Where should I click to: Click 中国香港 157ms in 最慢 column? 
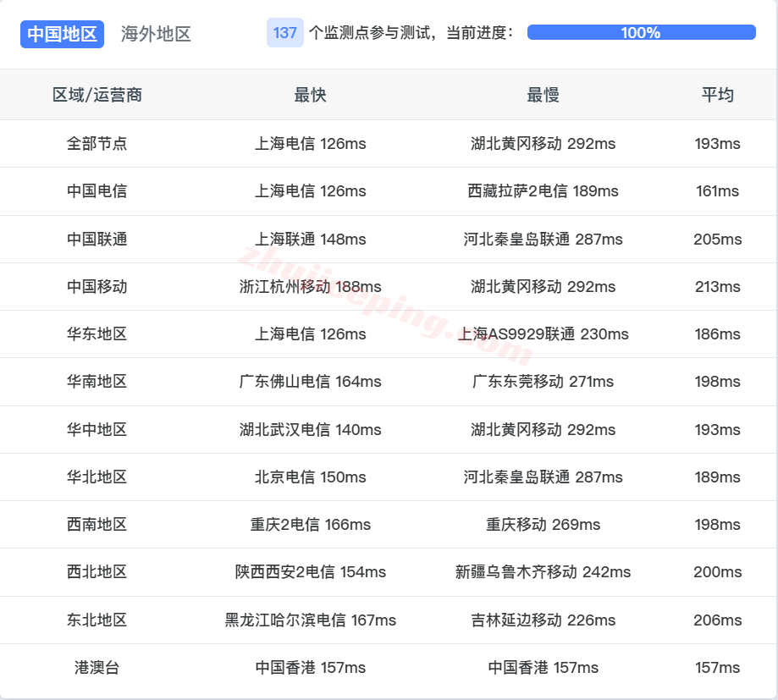[543, 668]
